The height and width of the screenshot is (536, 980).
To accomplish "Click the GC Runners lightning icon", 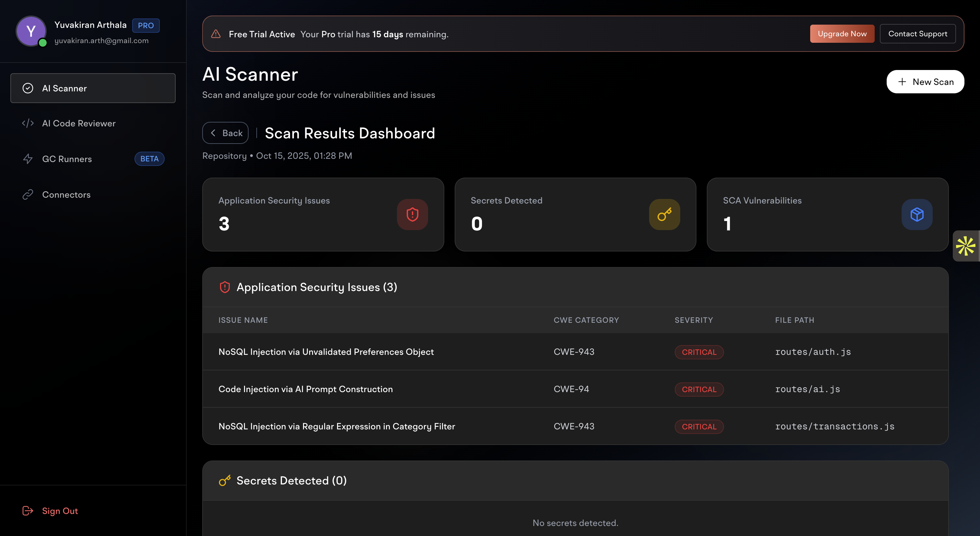I will pyautogui.click(x=28, y=159).
